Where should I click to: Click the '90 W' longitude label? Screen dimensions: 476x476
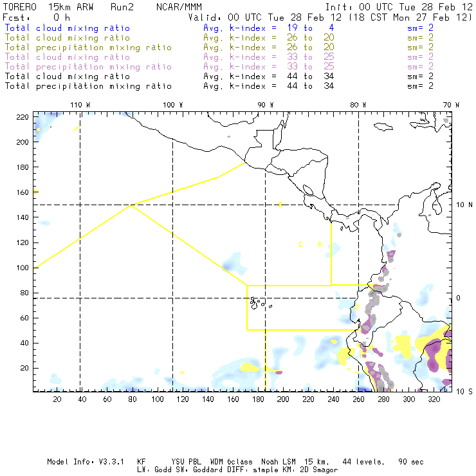pyautogui.click(x=266, y=105)
